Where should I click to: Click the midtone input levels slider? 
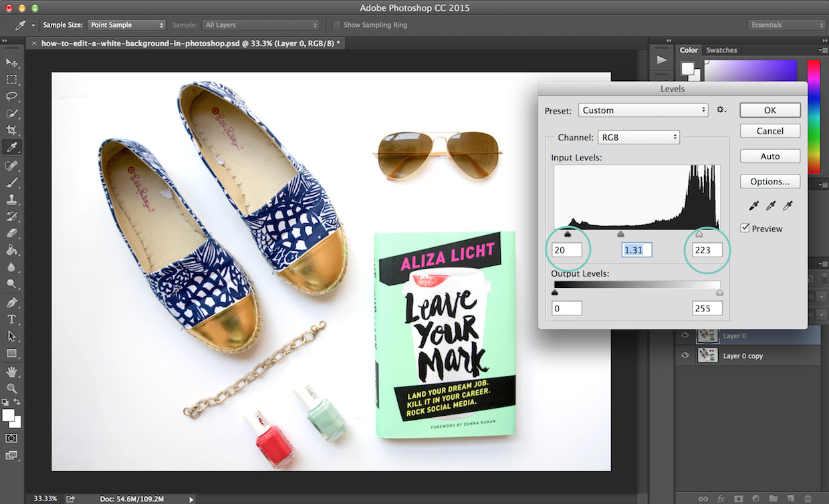point(620,234)
